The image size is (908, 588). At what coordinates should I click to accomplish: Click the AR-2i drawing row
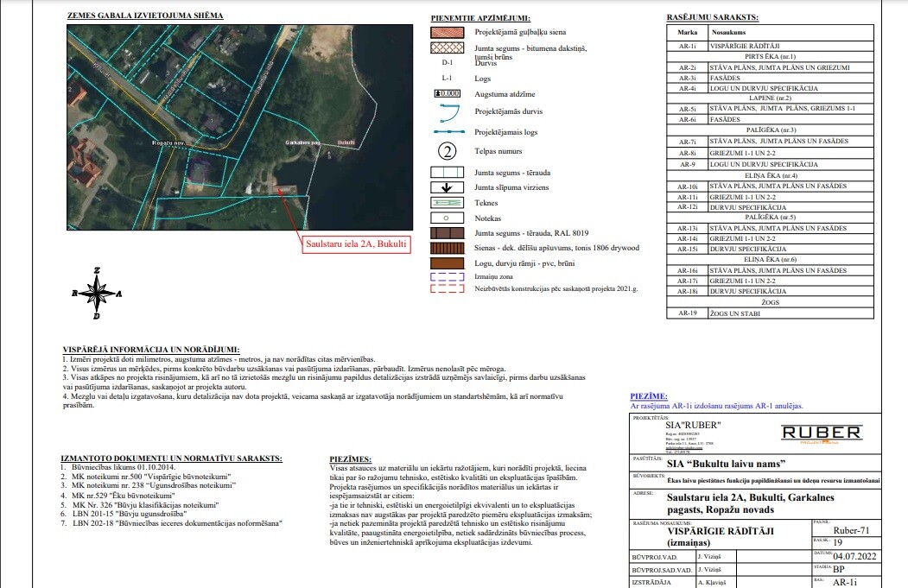[770, 67]
